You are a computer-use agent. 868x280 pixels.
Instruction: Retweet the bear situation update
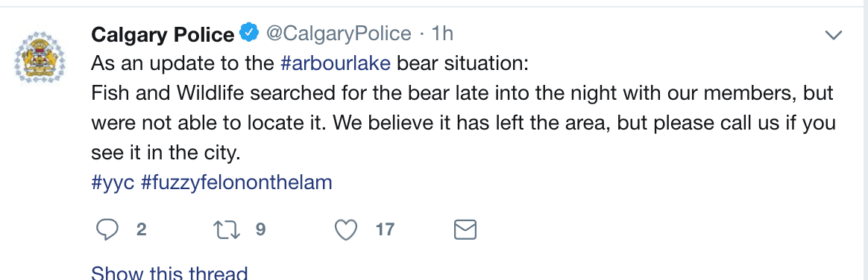227,230
